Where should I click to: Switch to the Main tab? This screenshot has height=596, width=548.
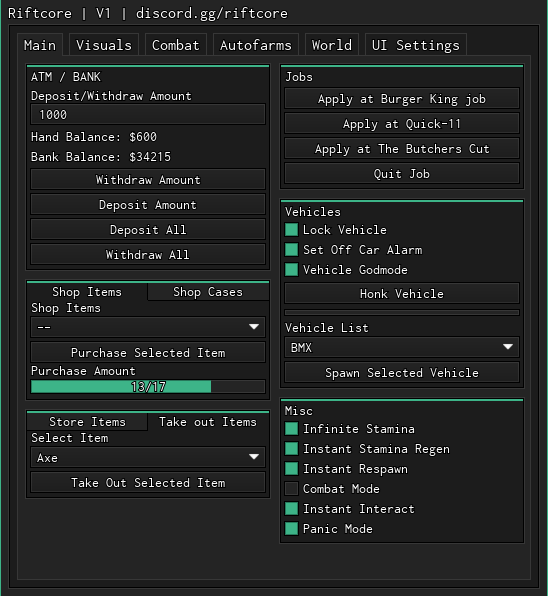click(x=40, y=45)
